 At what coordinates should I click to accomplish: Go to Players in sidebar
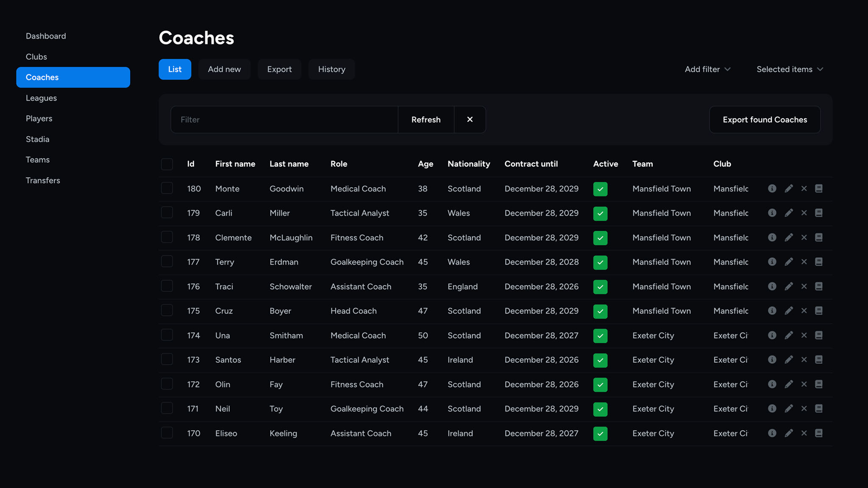pyautogui.click(x=39, y=119)
